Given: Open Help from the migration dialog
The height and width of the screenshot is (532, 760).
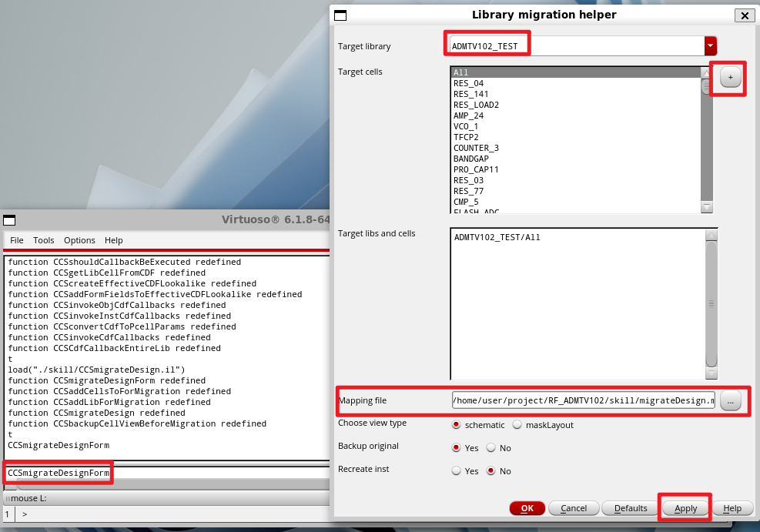Looking at the screenshot, I should click(732, 508).
